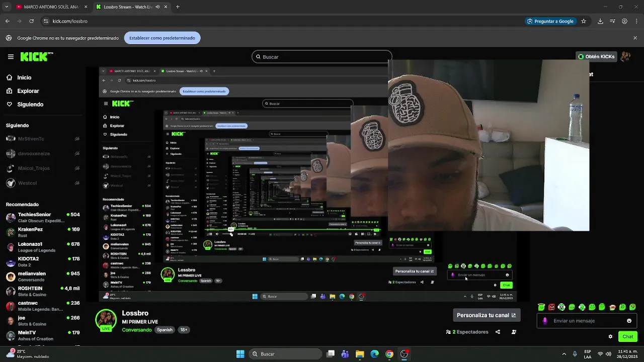The height and width of the screenshot is (362, 644).
Task: Click the Obtén KICKs button
Action: [596, 57]
